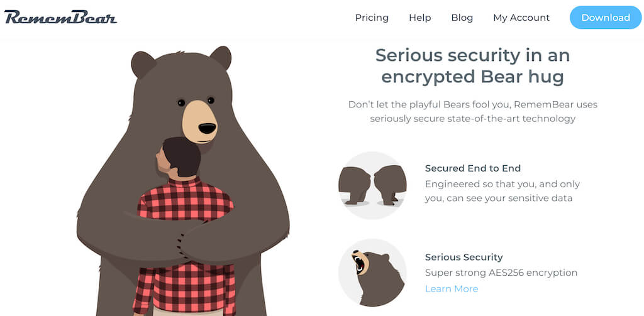Click the 'Engineered so that you' description

click(x=502, y=191)
